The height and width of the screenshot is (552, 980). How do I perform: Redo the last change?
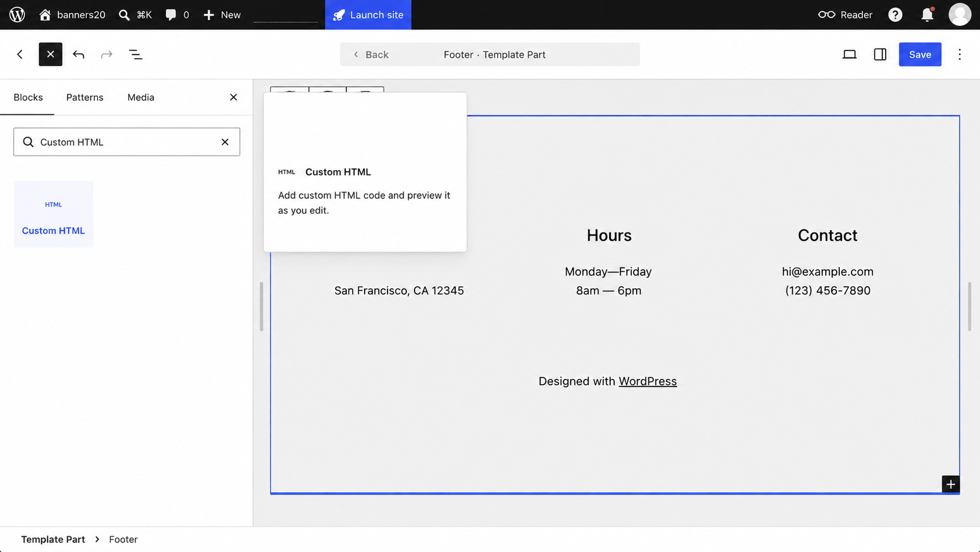coord(107,55)
